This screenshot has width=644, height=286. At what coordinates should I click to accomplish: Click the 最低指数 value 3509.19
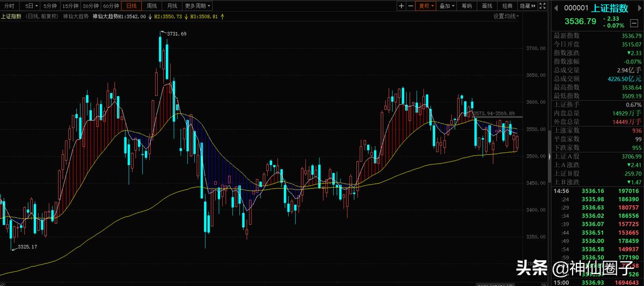click(631, 96)
